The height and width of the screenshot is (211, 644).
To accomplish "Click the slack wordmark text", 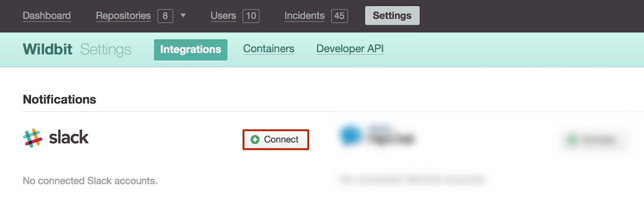I will tap(69, 137).
